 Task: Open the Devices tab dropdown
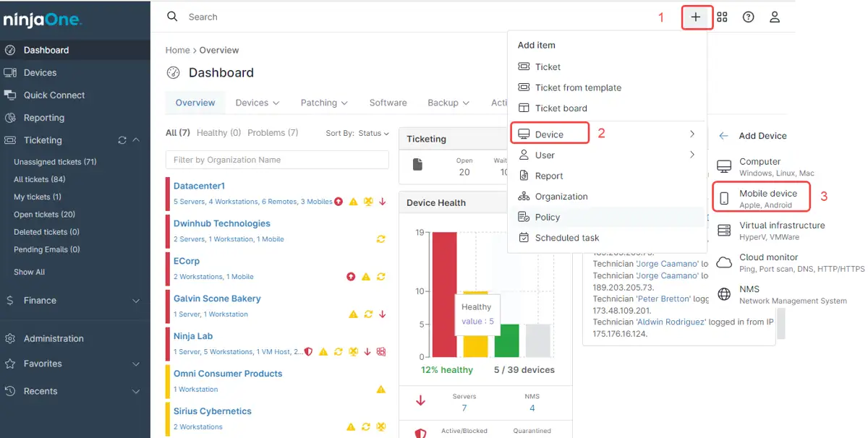pos(258,103)
